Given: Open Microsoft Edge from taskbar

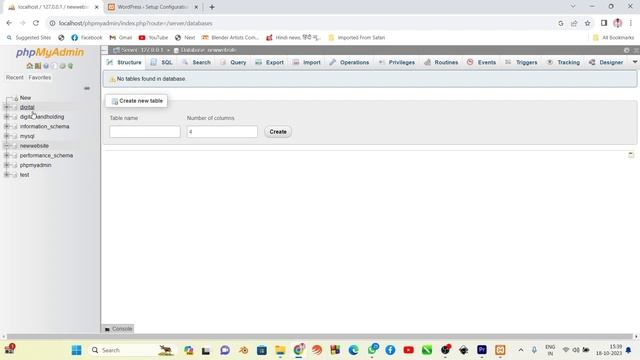Looking at the screenshot, I should (x=353, y=350).
